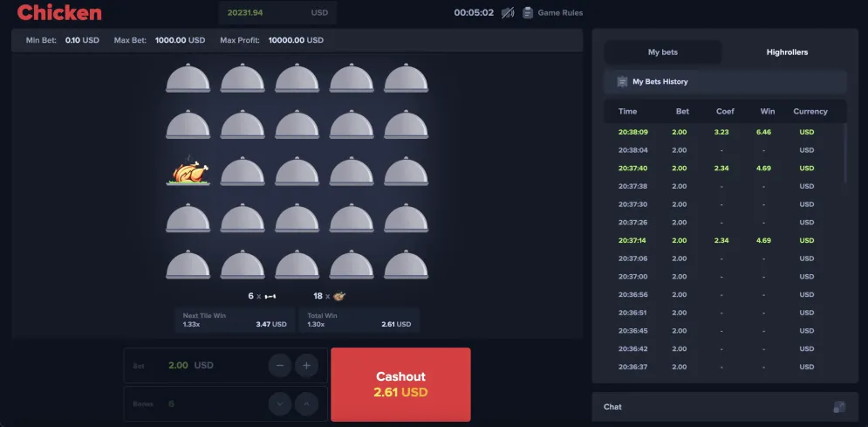Lower the Bones count with down chevron
This screenshot has height=427, width=868.
click(280, 404)
